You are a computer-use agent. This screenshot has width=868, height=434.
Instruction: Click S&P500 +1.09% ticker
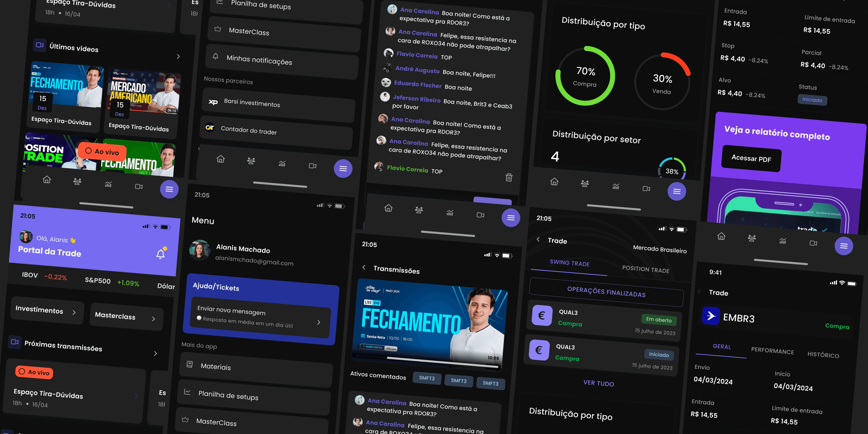112,282
